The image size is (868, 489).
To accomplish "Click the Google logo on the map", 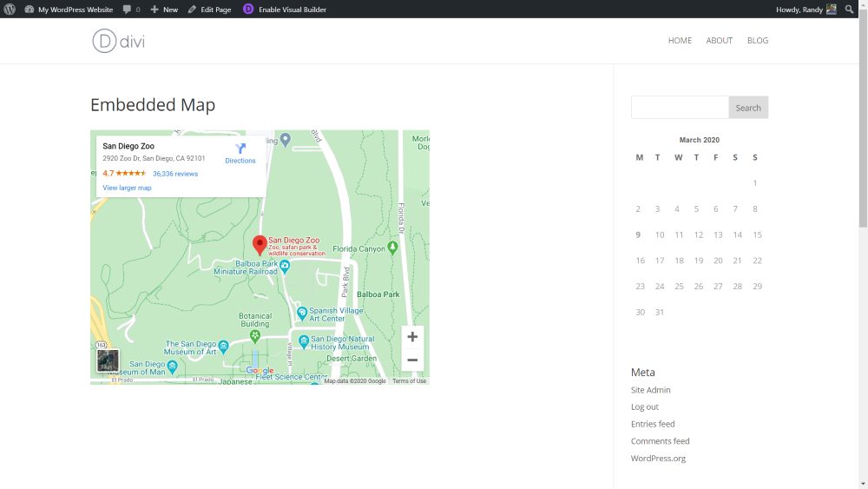I will [260, 371].
